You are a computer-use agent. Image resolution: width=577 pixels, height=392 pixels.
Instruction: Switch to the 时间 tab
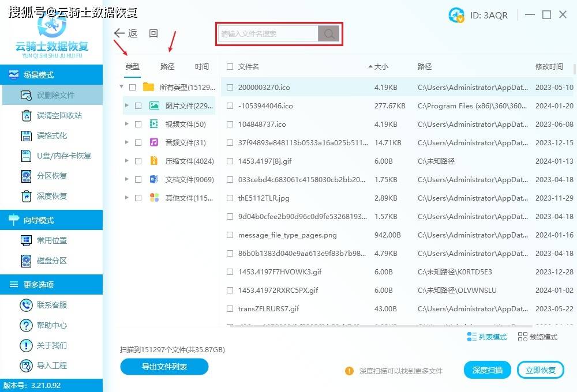click(201, 66)
